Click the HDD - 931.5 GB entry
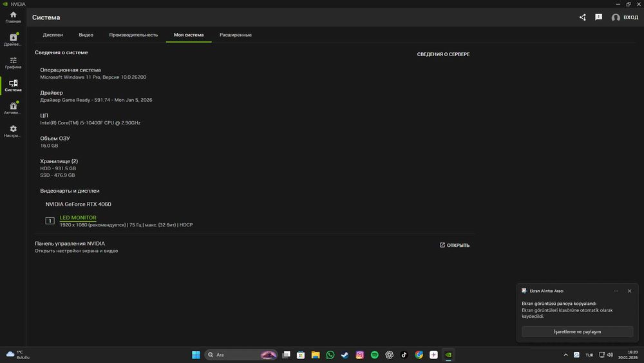The height and width of the screenshot is (363, 644). [x=58, y=168]
